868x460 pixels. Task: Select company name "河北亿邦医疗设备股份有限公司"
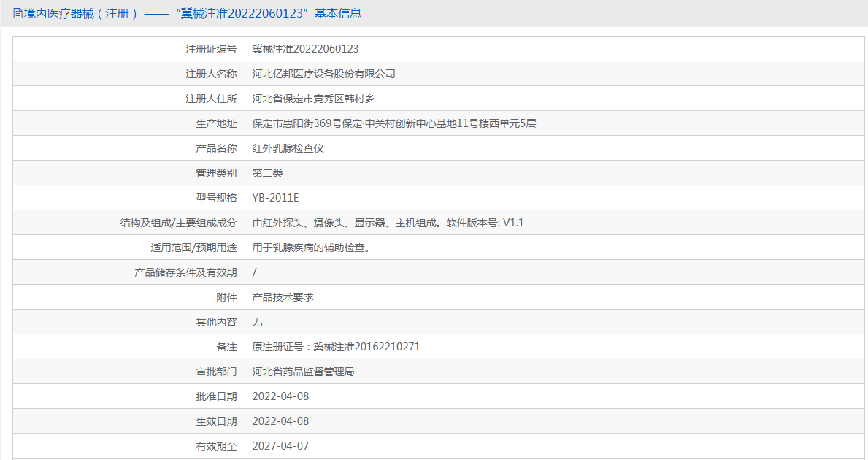click(324, 74)
